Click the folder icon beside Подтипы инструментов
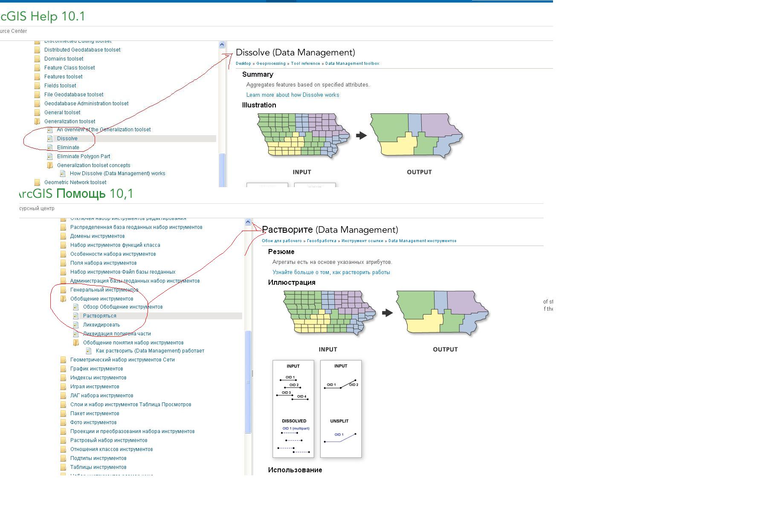 click(x=64, y=458)
